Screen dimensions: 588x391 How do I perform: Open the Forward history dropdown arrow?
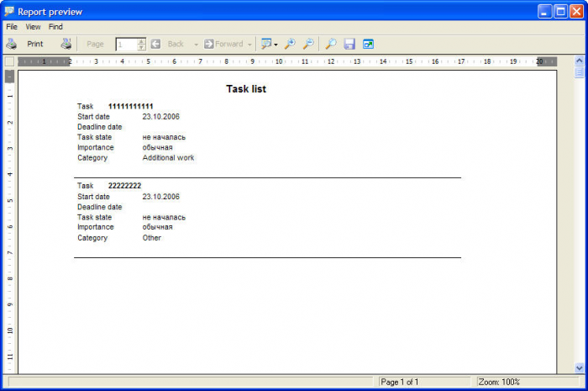[x=249, y=45]
